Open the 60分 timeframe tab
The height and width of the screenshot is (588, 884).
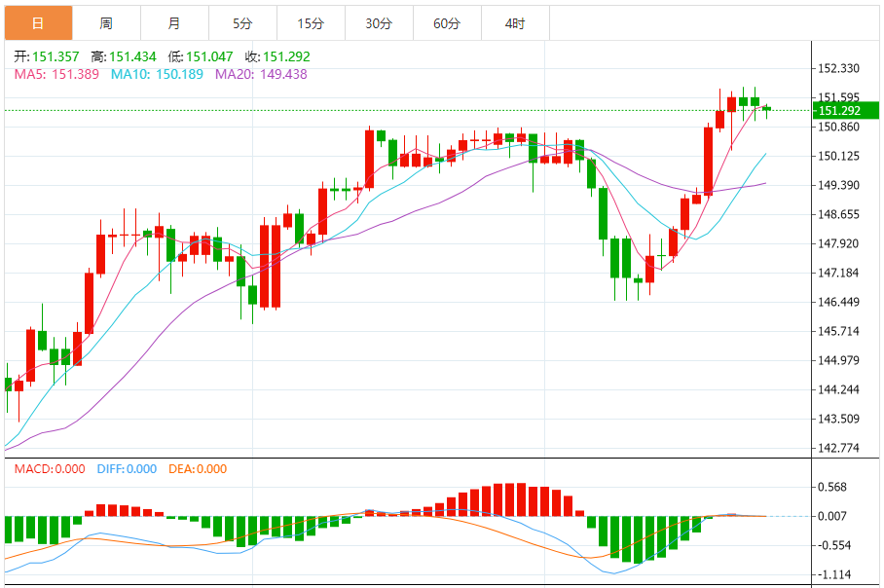(448, 23)
